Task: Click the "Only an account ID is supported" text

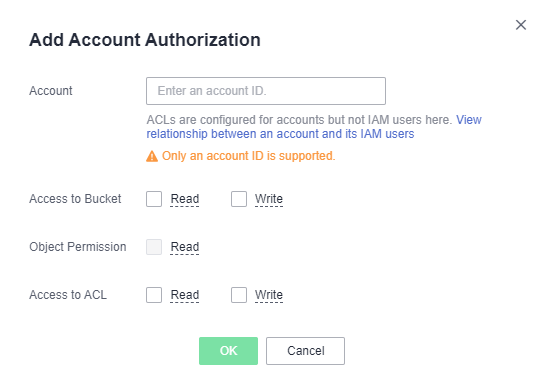Action: pyautogui.click(x=248, y=156)
